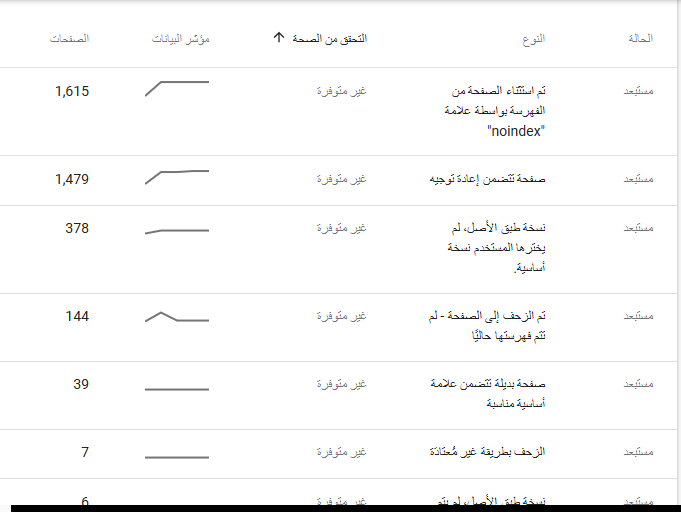Click the sparkline for the 7 pages row
The image size is (681, 512).
(177, 456)
